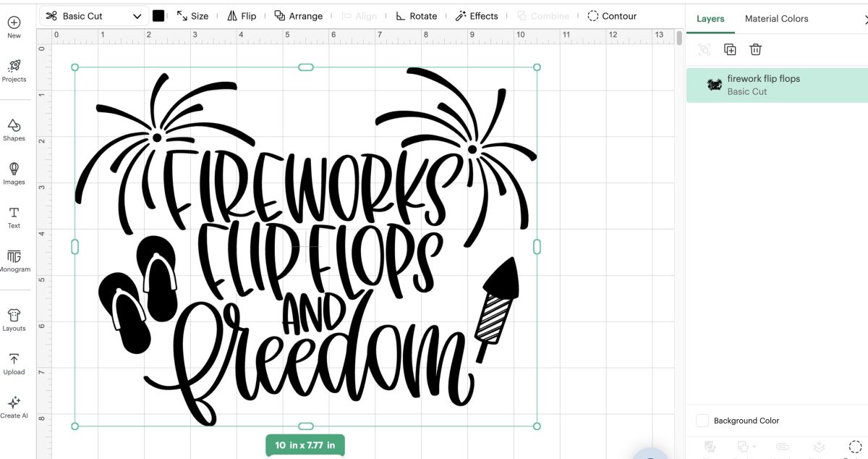Open the Effects menu
868x459 pixels.
[477, 16]
